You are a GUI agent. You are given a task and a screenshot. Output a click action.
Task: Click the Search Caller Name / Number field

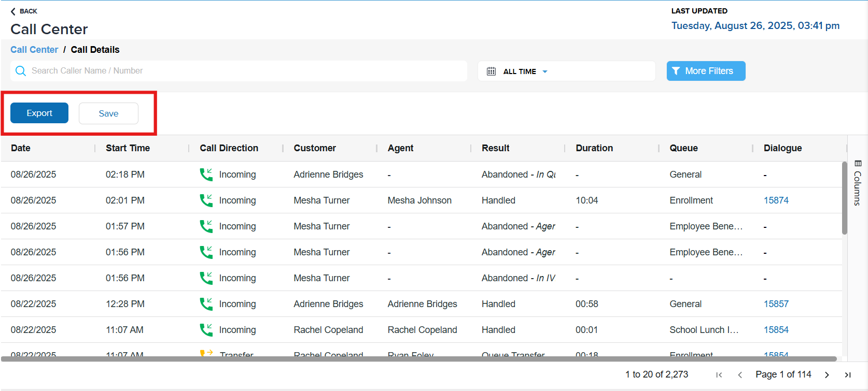[244, 71]
